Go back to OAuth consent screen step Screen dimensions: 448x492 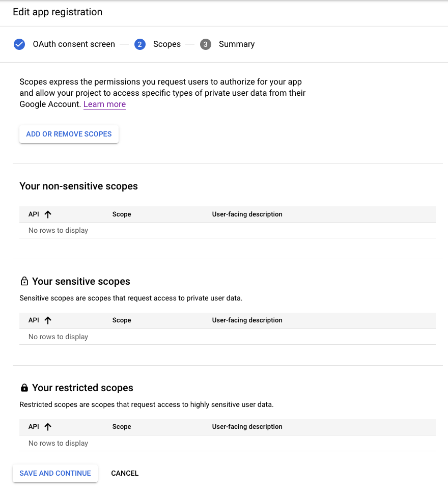[x=74, y=44]
